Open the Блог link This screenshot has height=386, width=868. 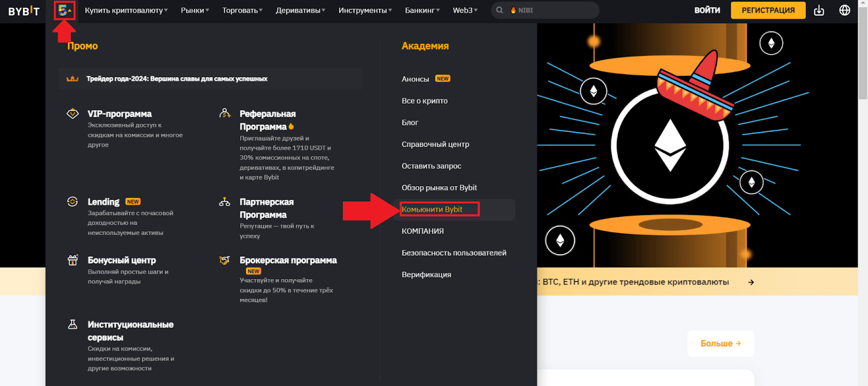click(410, 123)
